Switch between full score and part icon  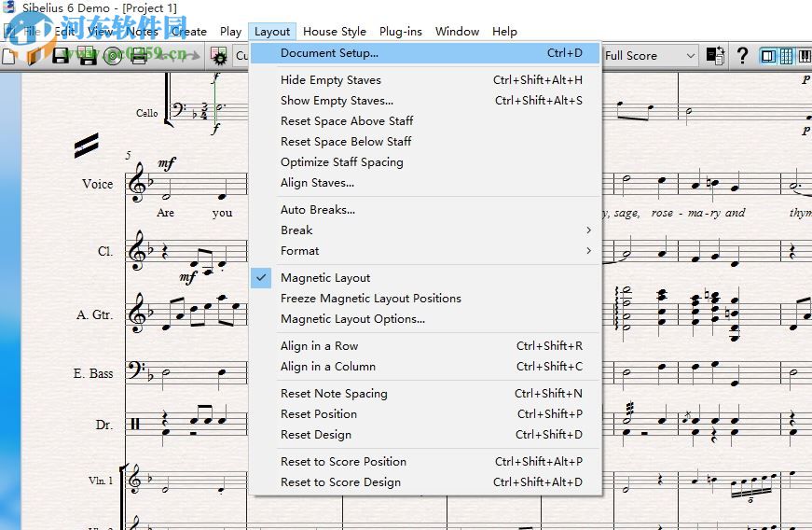coord(716,55)
